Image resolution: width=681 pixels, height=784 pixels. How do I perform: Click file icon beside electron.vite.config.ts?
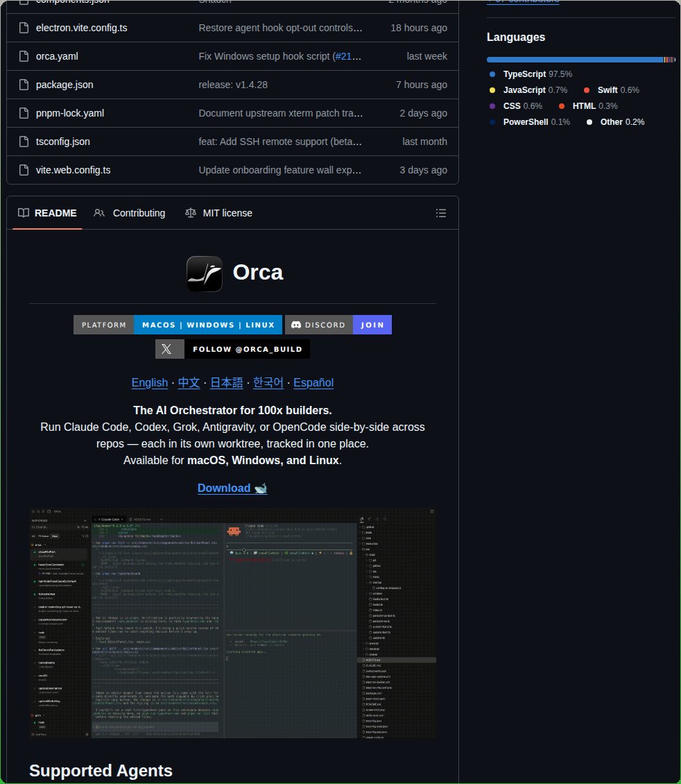coord(24,28)
